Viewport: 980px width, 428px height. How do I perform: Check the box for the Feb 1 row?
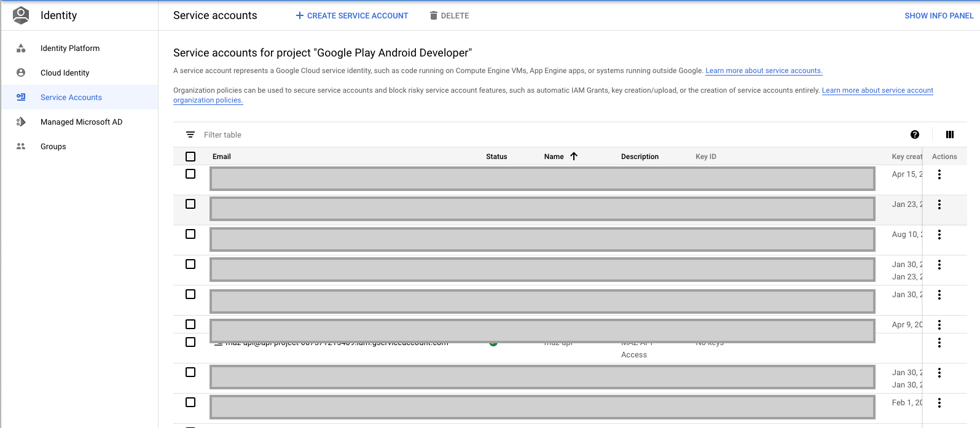click(190, 402)
